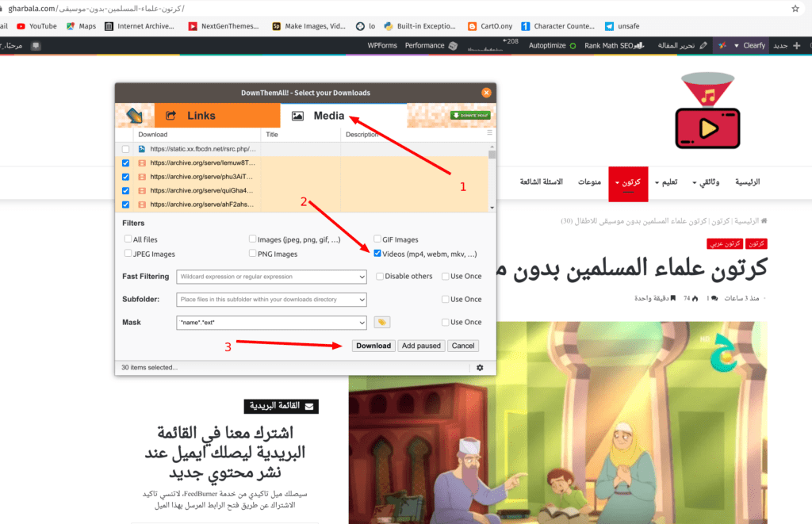Click the Add paused button
Viewport: 812px width, 524px height.
point(421,345)
